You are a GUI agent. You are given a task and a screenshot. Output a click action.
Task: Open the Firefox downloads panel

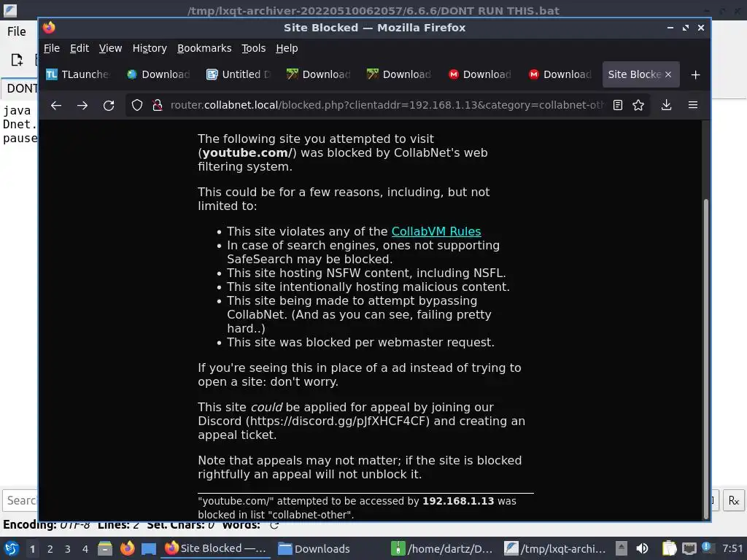667,105
